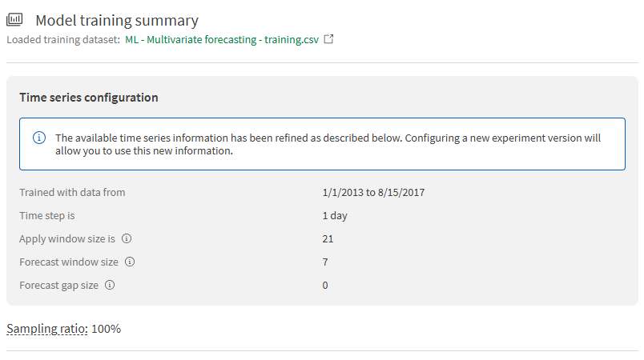Click the external link icon beside the dataset name

328,39
